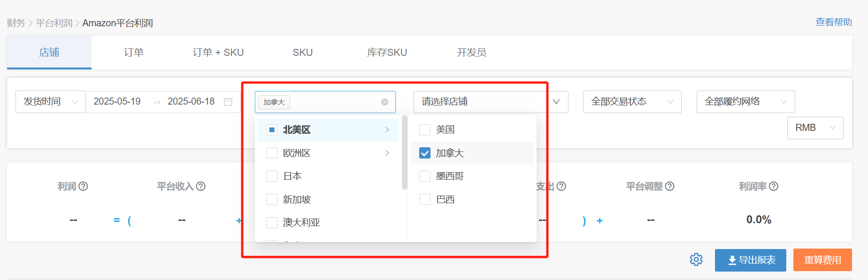
Task: Open the date range calendar icon
Action: 228,102
